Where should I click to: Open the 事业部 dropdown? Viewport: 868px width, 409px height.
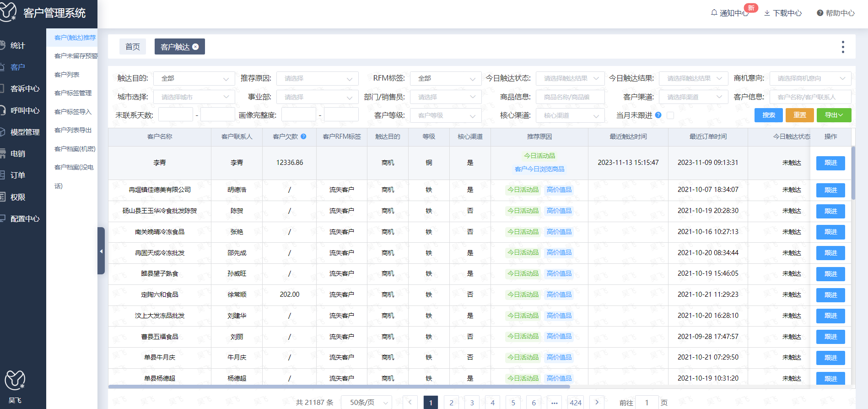click(317, 97)
